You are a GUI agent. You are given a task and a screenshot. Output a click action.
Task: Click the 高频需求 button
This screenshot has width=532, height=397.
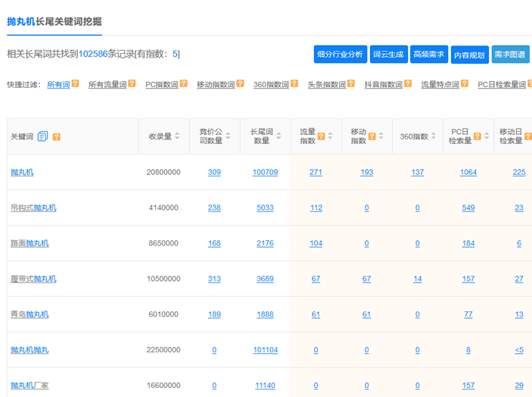click(429, 55)
